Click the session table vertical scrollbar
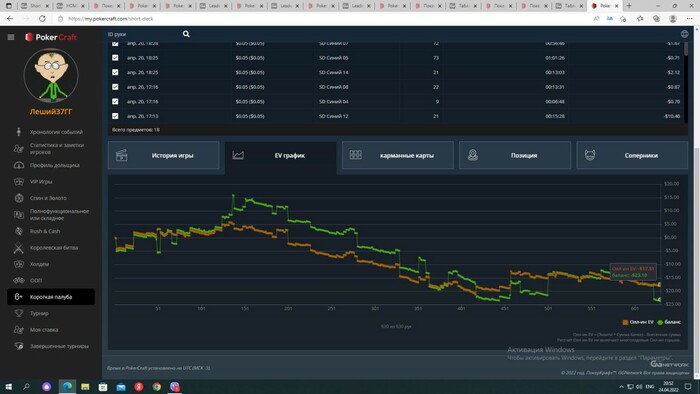The image size is (700, 394). tap(686, 49)
